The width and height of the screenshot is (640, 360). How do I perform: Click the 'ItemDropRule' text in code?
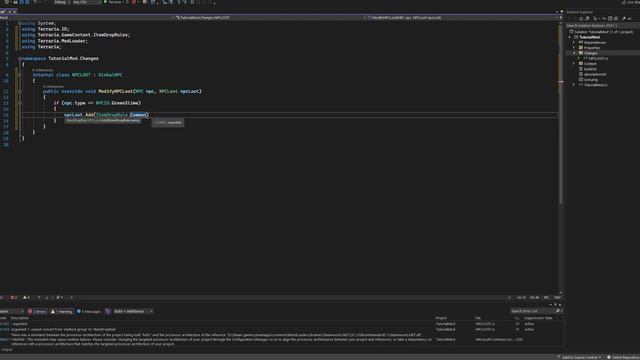click(x=112, y=115)
